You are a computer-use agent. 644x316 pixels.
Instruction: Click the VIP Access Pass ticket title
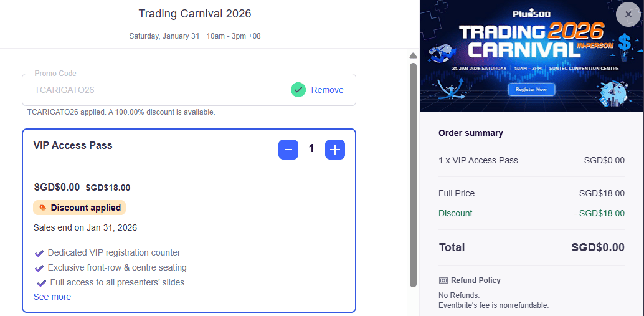(x=73, y=145)
